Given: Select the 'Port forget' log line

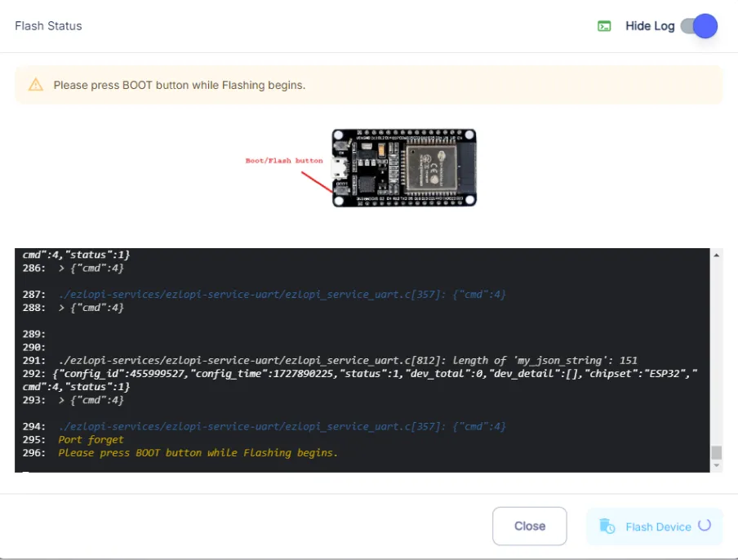Looking at the screenshot, I should 91,440.
